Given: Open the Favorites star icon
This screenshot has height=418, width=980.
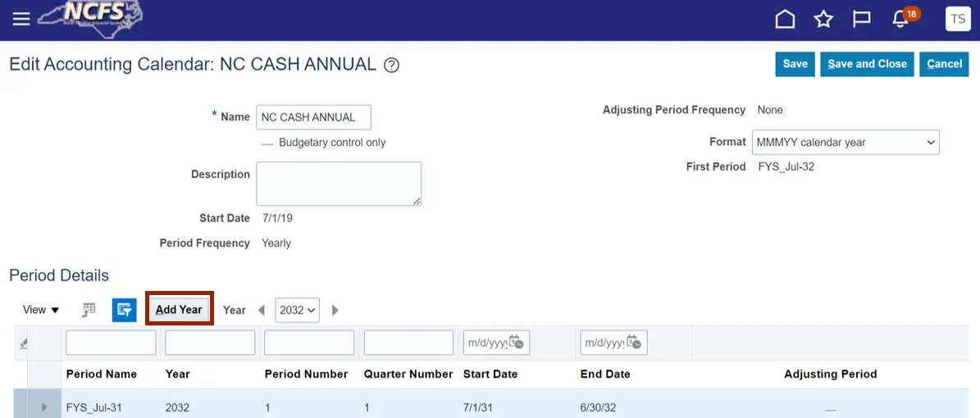Looking at the screenshot, I should tap(823, 19).
